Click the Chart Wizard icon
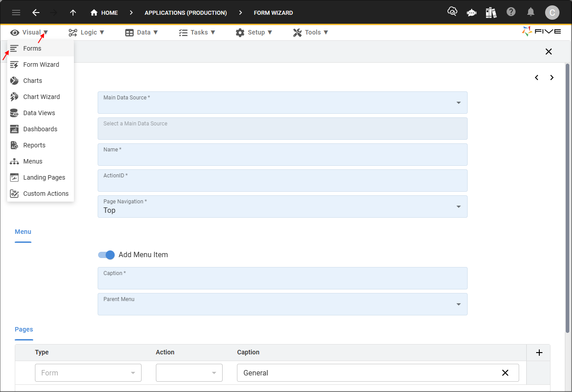572x392 pixels. pos(14,97)
